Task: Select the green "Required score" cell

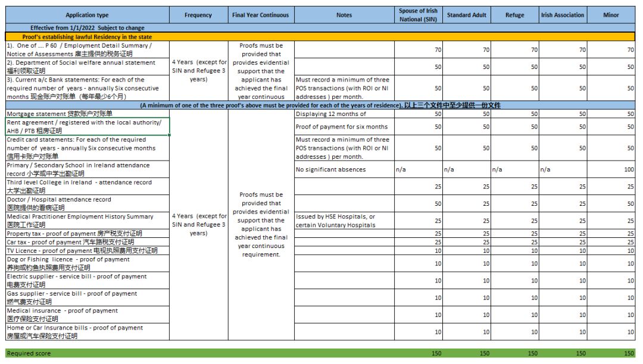Action: (87, 353)
